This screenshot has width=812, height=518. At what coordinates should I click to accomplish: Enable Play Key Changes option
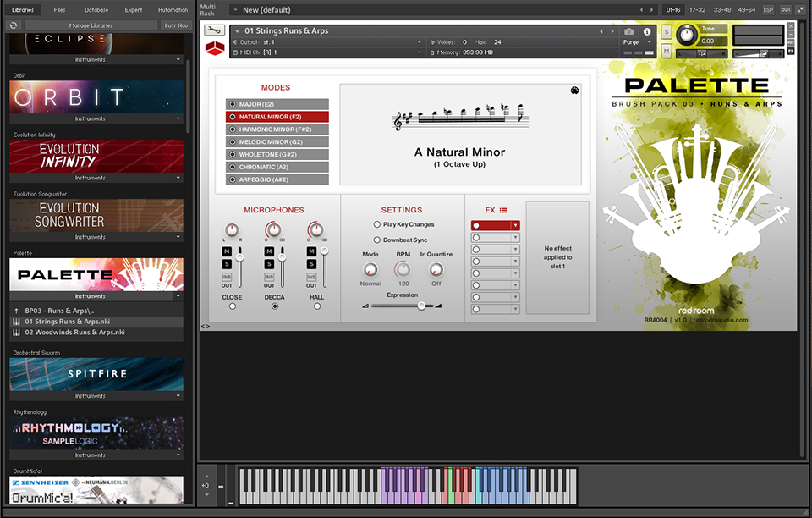pyautogui.click(x=377, y=224)
